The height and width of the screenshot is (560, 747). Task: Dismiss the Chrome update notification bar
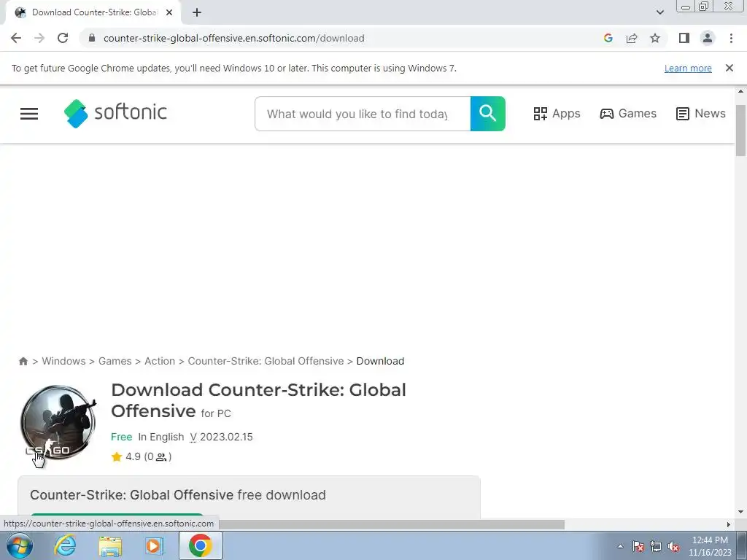click(729, 68)
